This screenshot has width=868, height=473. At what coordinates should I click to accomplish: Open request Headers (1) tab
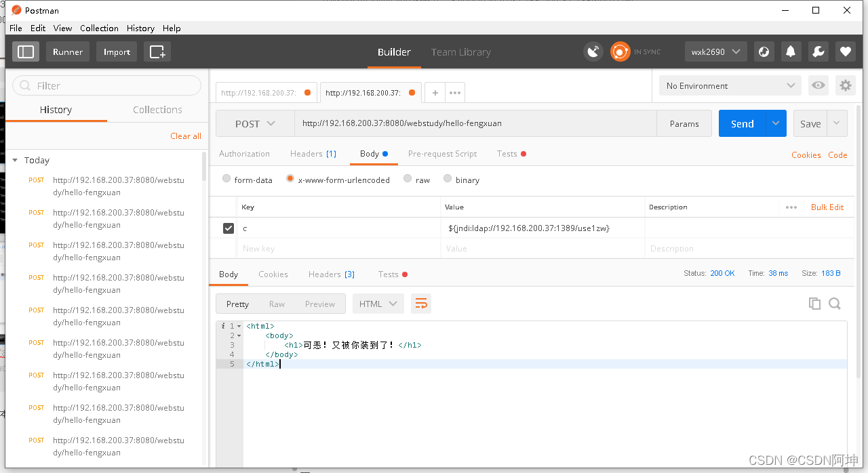point(313,154)
